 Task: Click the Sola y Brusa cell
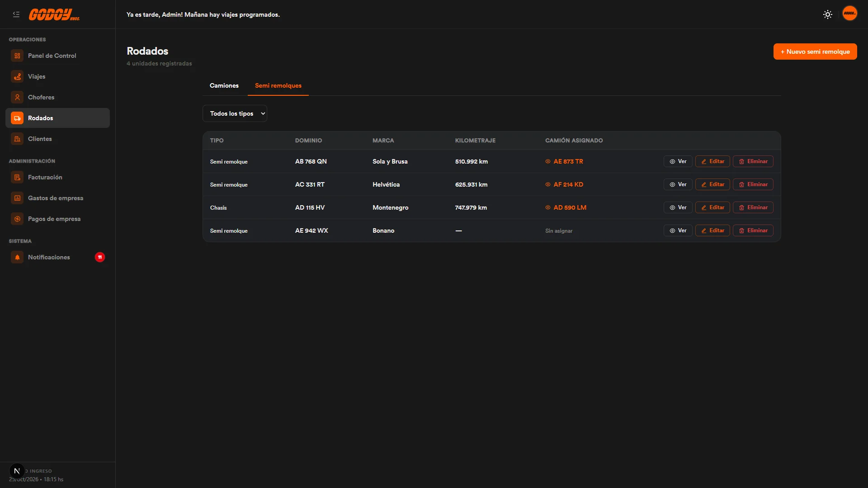[x=390, y=161]
